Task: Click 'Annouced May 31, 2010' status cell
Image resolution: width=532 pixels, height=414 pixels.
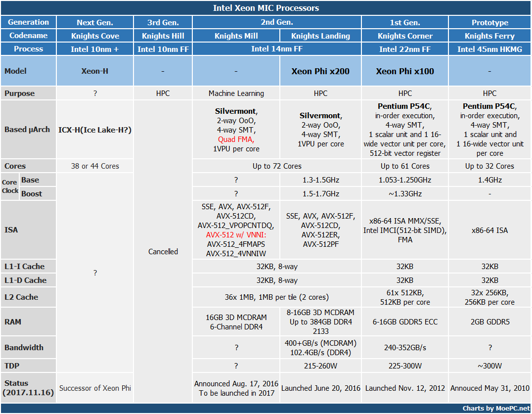Action: tap(489, 388)
